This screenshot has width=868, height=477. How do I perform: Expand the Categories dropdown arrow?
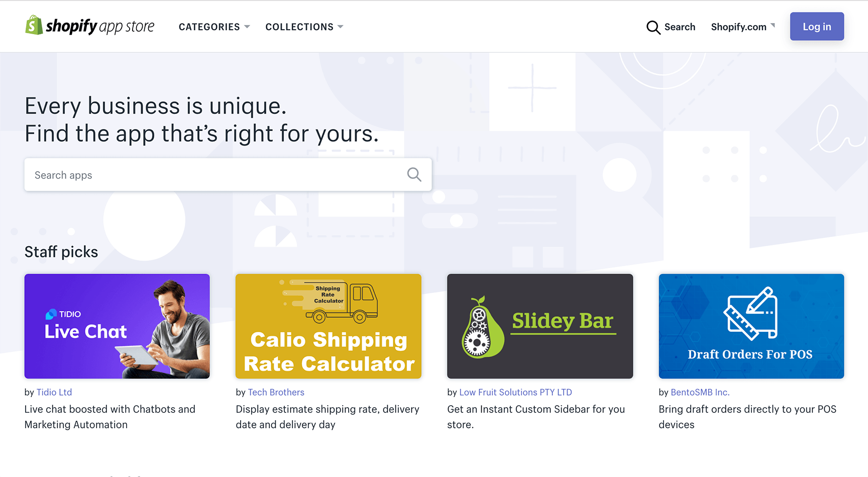[x=247, y=27]
